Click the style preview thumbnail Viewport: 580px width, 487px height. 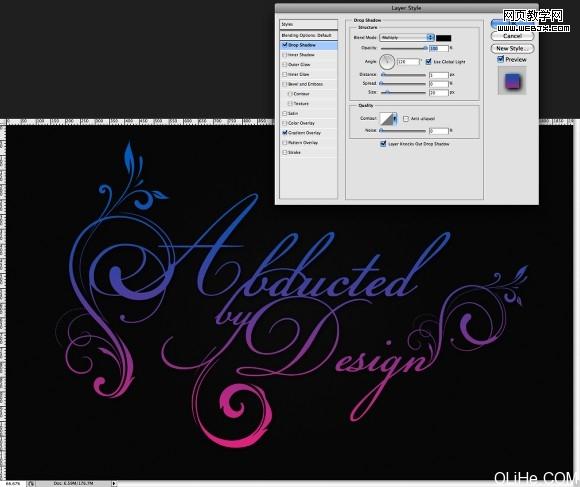tap(512, 81)
